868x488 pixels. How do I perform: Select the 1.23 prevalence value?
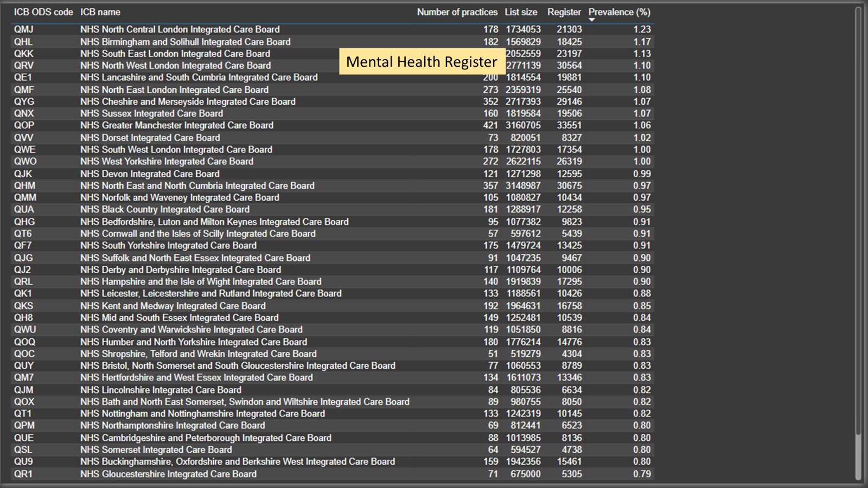[642, 29]
